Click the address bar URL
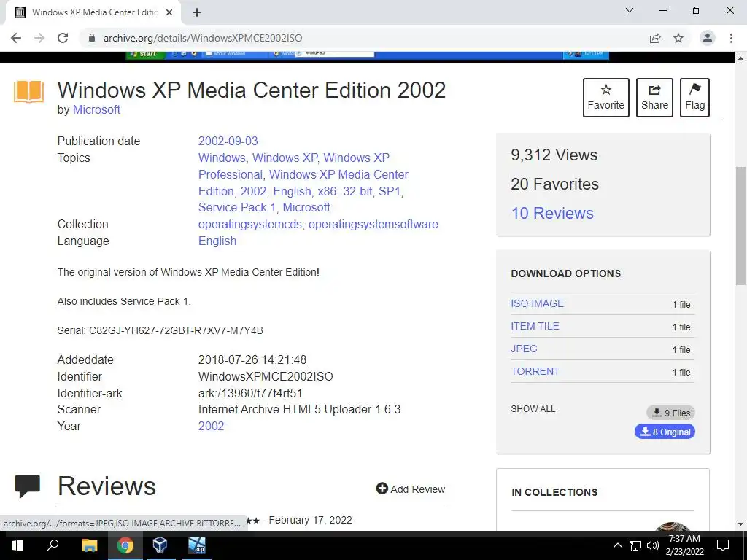Viewport: 747px width, 560px height. coord(203,38)
